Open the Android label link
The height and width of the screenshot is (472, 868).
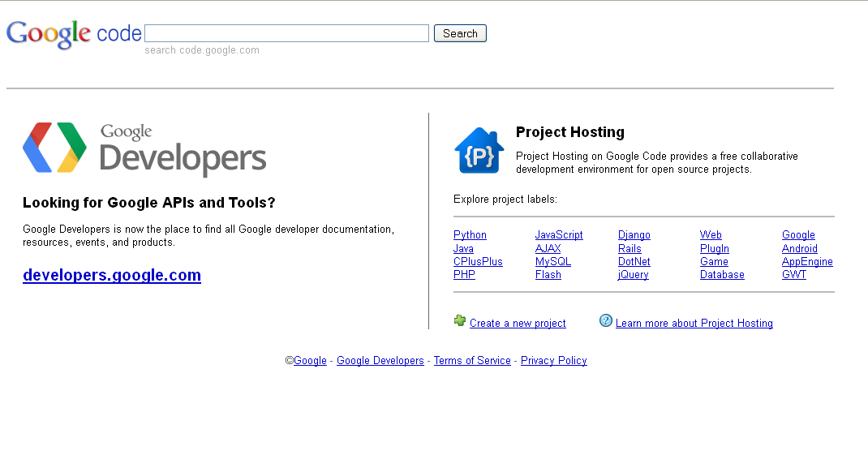799,248
